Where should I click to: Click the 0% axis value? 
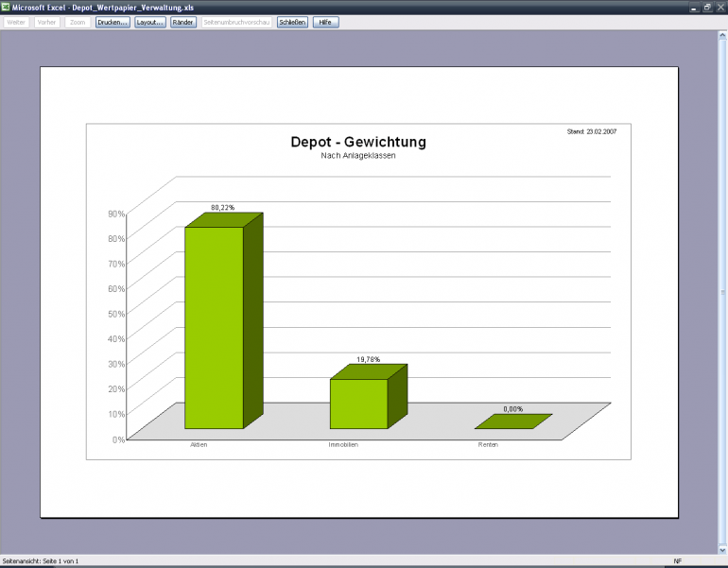tap(119, 439)
